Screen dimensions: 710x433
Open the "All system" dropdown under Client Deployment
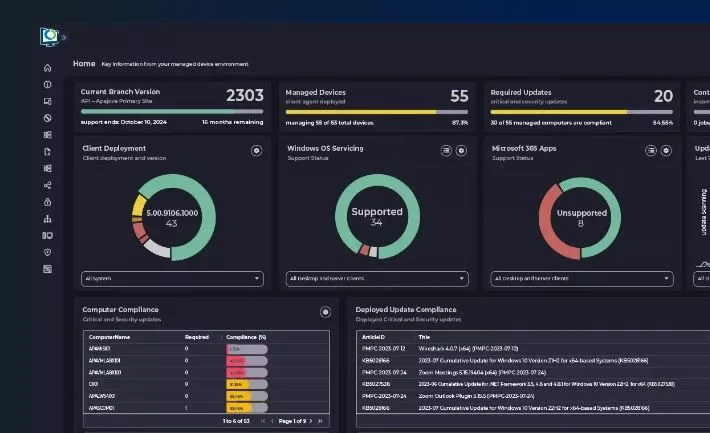click(x=172, y=279)
